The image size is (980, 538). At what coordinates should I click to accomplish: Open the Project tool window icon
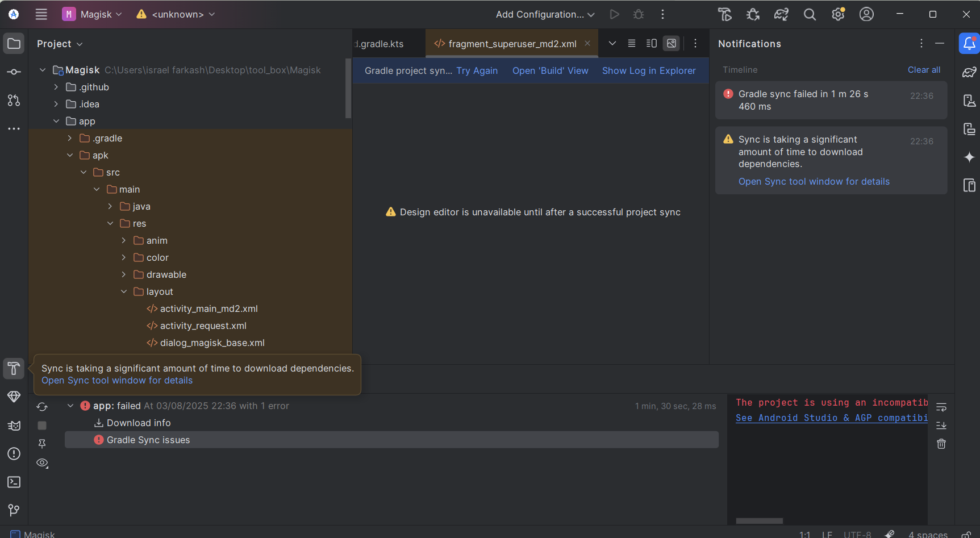point(14,44)
